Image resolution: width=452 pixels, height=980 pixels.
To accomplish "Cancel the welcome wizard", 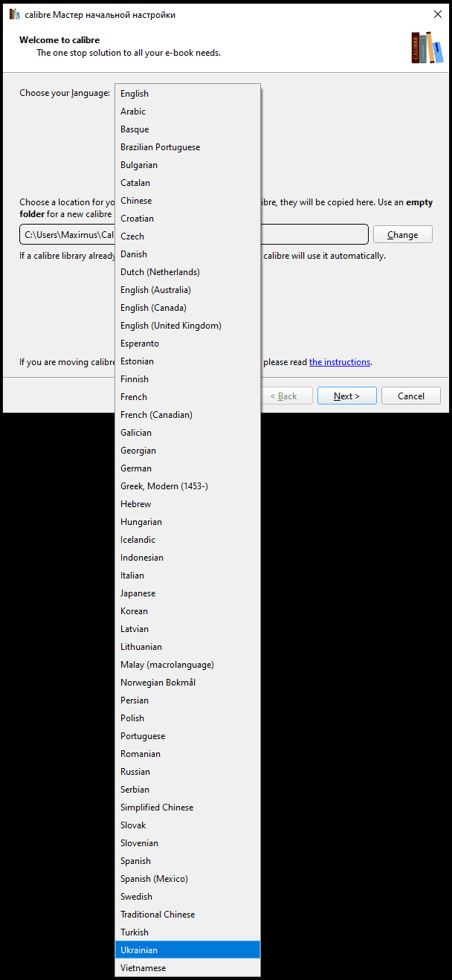I will click(x=410, y=396).
